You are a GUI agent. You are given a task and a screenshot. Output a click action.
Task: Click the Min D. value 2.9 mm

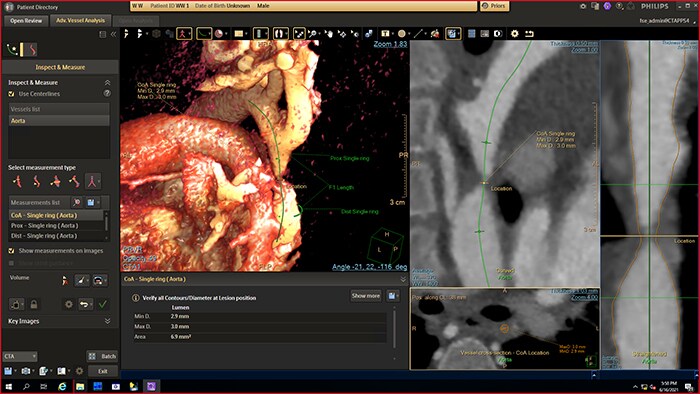(x=180, y=316)
